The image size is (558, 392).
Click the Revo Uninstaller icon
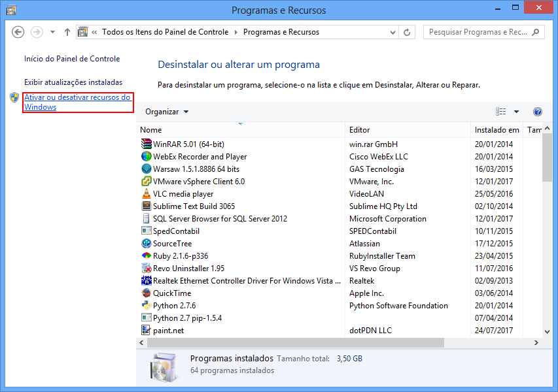(x=147, y=269)
